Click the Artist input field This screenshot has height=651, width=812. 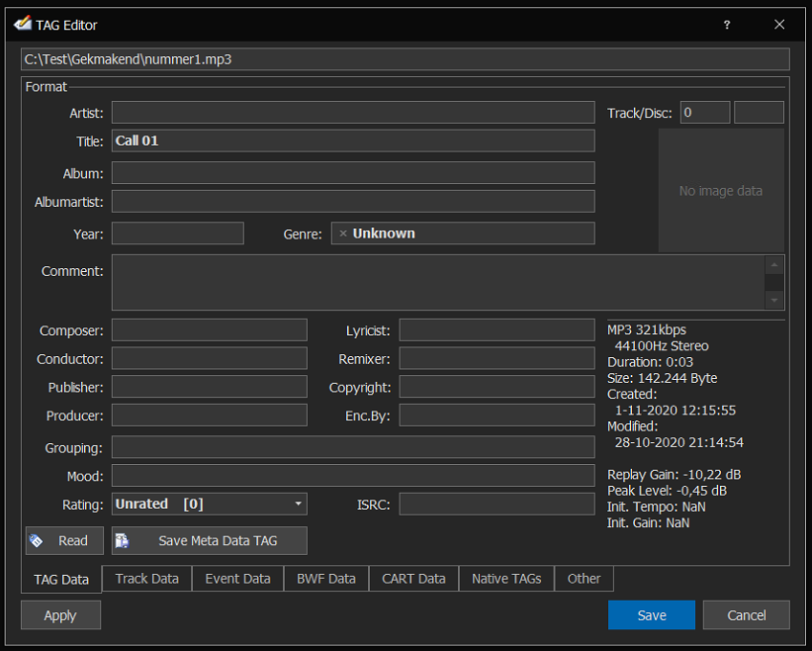(352, 113)
